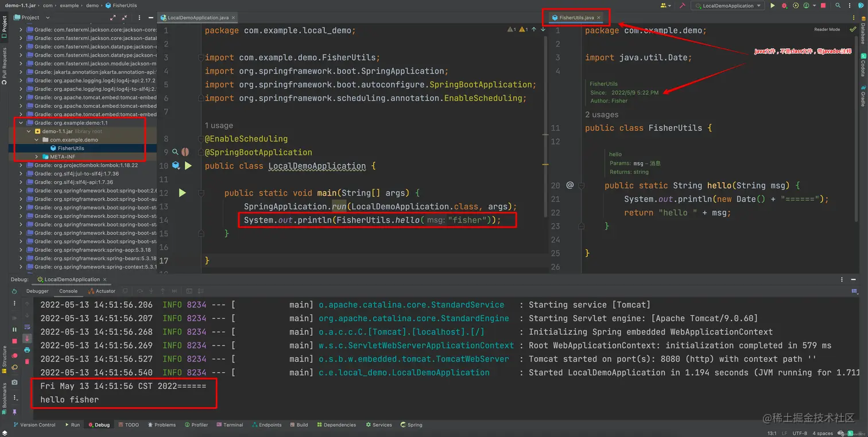Image resolution: width=868 pixels, height=437 pixels.
Task: Open the Profiler tool window
Action: [196, 425]
